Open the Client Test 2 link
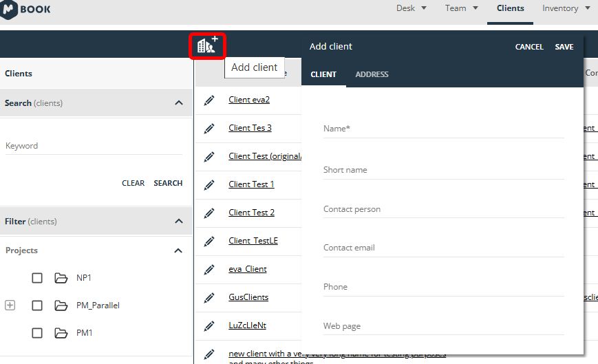The height and width of the screenshot is (364, 598). 251,213
